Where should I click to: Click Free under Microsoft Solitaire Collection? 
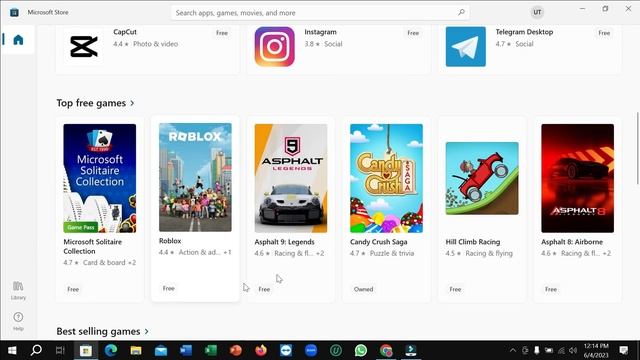[x=73, y=289]
